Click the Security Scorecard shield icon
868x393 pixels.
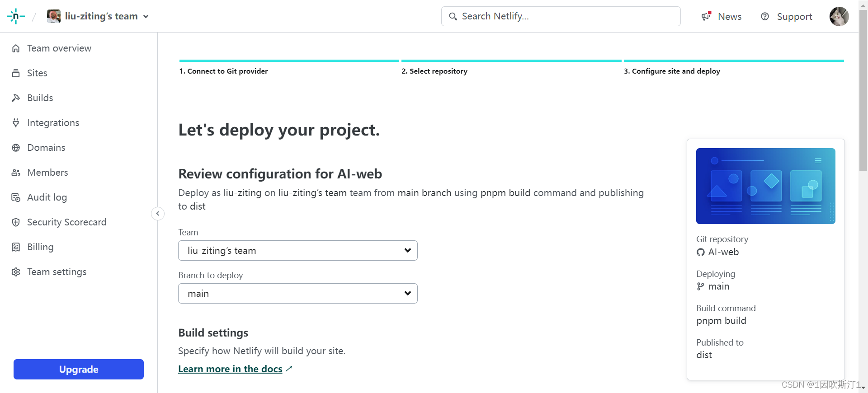pyautogui.click(x=16, y=222)
